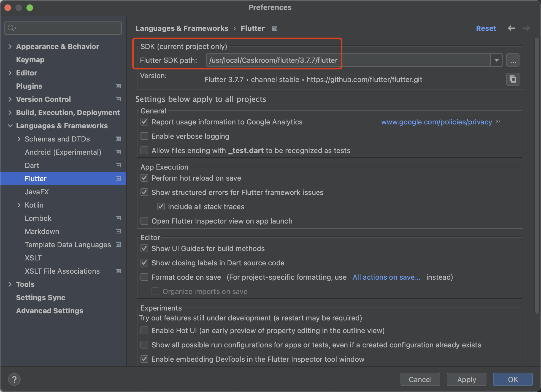Enable verbose logging checkbox
This screenshot has width=541, height=392.
coord(144,136)
